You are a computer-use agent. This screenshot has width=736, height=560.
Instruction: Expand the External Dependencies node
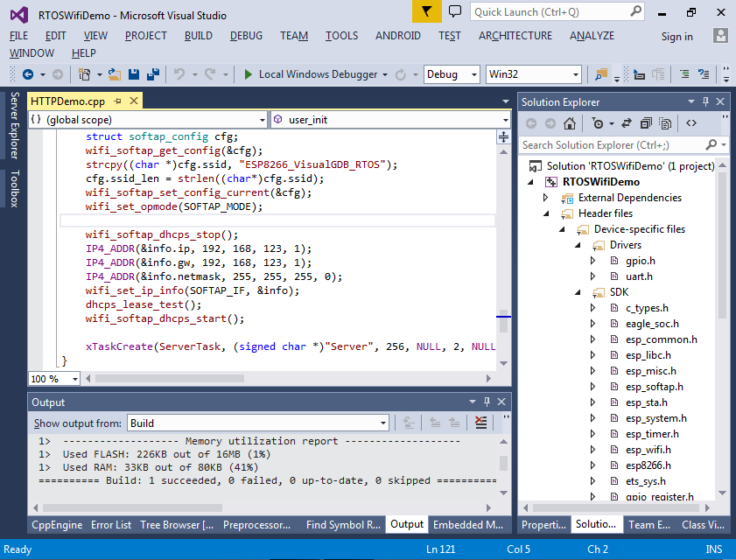tap(545, 198)
